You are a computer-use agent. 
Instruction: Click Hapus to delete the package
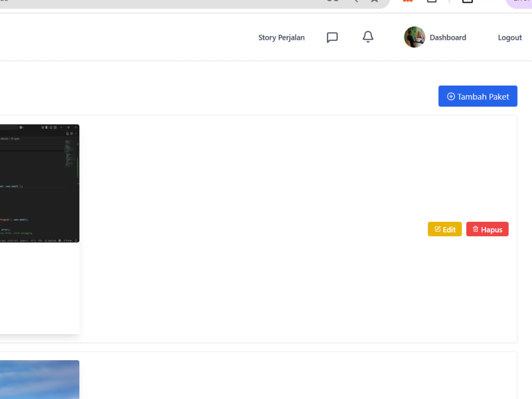pos(487,229)
